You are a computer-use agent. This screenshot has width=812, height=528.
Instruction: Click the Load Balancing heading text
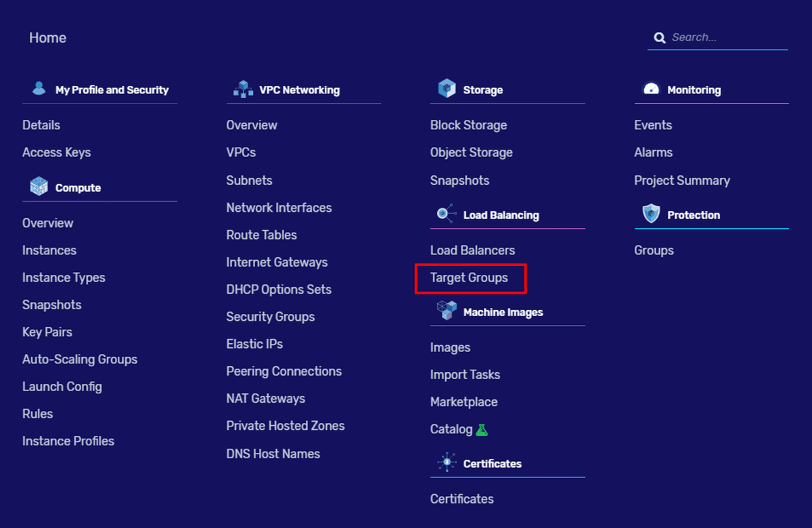501,215
